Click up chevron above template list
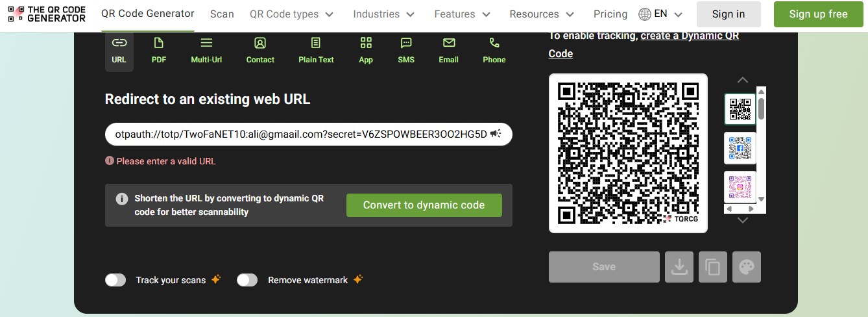The height and width of the screenshot is (317, 868). (743, 80)
